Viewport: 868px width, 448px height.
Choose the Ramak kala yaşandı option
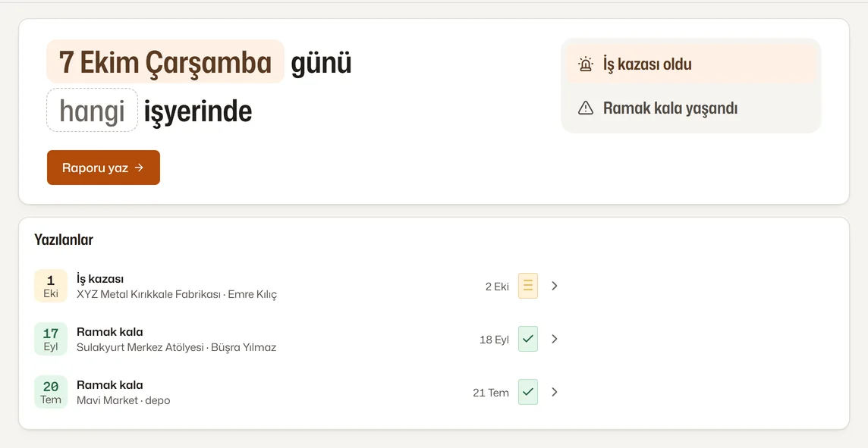[x=691, y=108]
